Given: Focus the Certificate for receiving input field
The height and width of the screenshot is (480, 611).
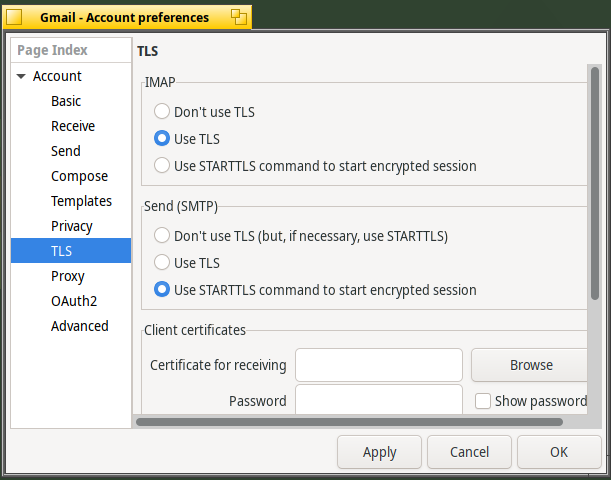Looking at the screenshot, I should pyautogui.click(x=379, y=365).
